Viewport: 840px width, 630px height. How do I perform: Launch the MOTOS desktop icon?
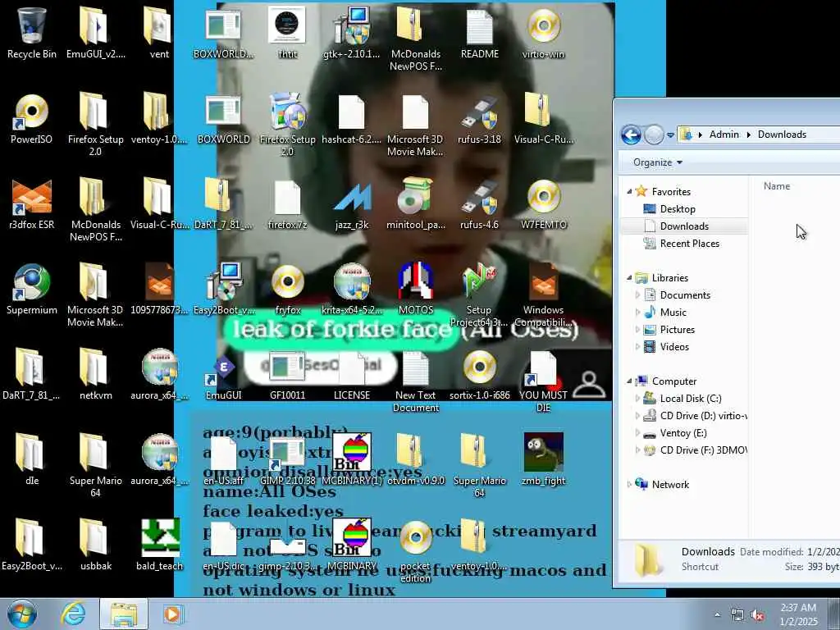[416, 290]
